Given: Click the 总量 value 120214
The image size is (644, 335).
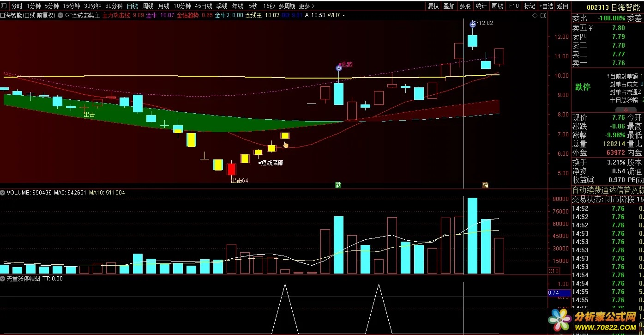Looking at the screenshot, I should (614, 144).
